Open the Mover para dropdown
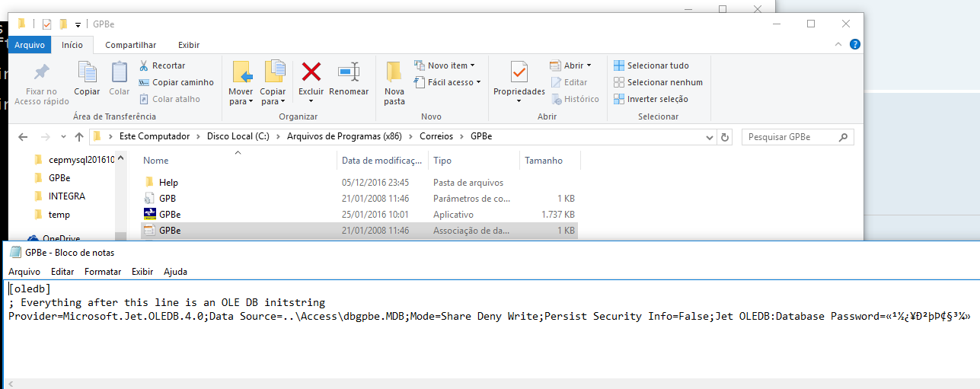Screen dimensions: 980x389 [241, 97]
